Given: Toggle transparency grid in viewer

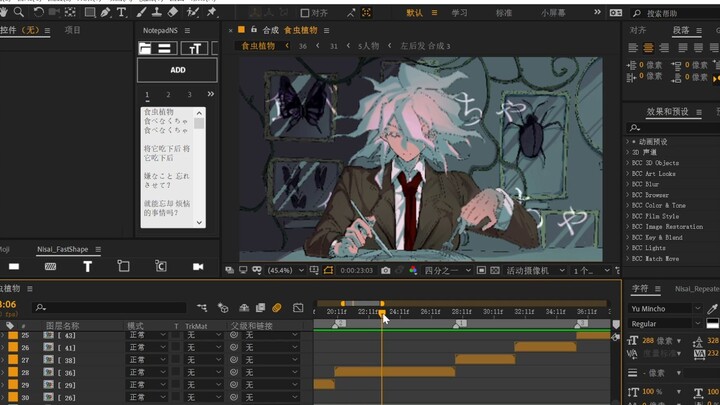Looking at the screenshot, I should 495,270.
